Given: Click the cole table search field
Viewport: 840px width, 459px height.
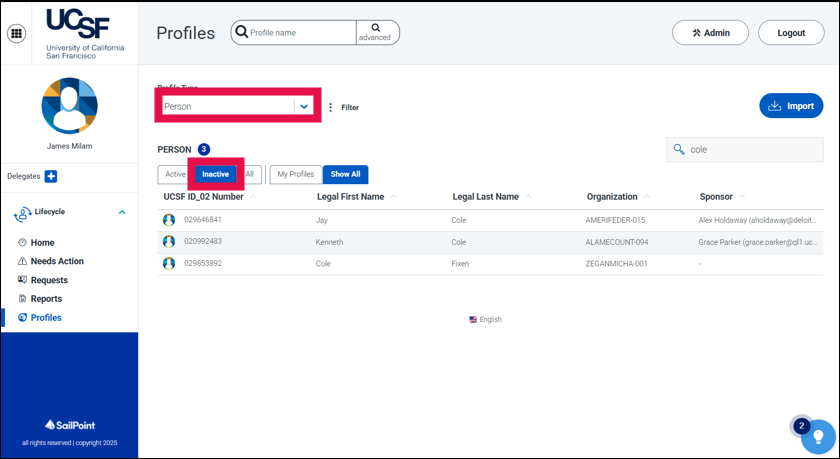Looking at the screenshot, I should [745, 149].
